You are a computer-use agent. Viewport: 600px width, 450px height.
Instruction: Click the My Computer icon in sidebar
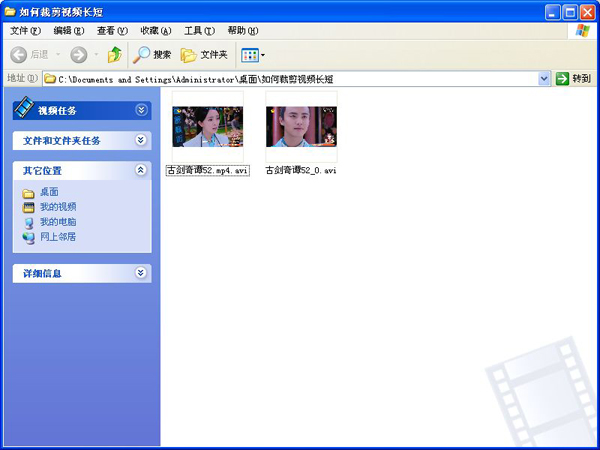pos(28,223)
